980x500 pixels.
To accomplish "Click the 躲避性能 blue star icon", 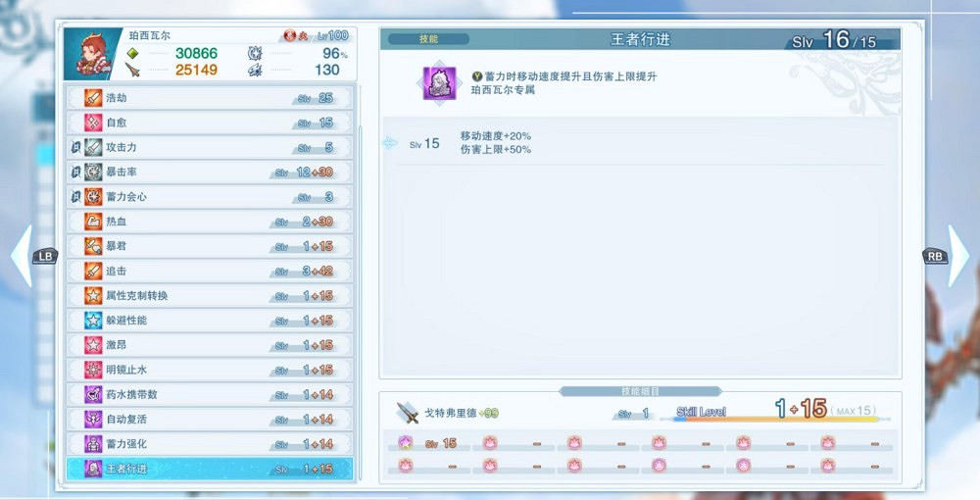I will 93,321.
